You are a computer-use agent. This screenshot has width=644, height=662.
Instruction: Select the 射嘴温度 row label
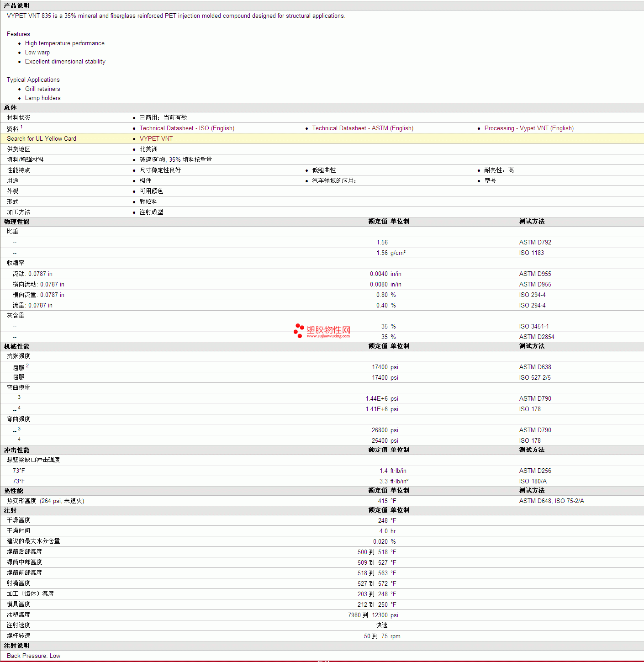[x=18, y=583]
